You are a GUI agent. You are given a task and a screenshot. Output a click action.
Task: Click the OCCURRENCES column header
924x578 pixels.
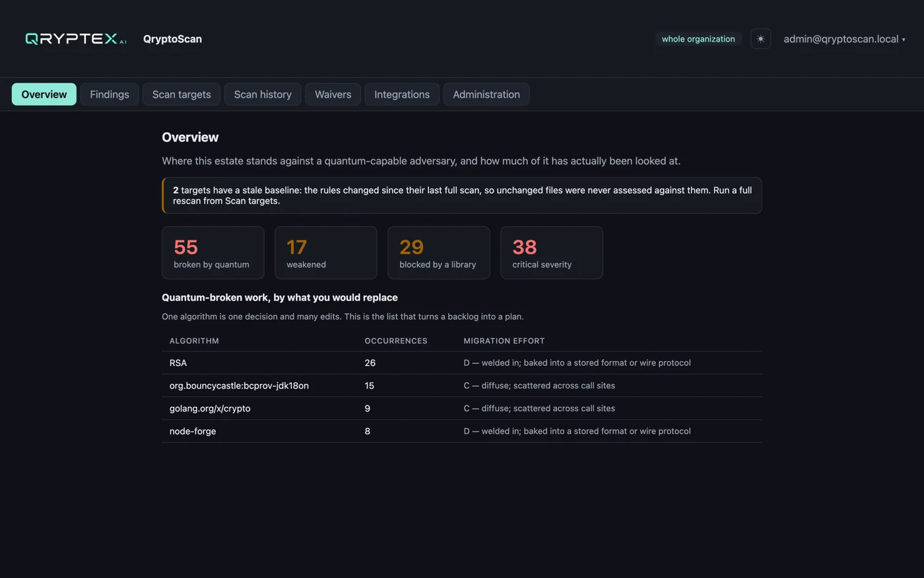(396, 341)
